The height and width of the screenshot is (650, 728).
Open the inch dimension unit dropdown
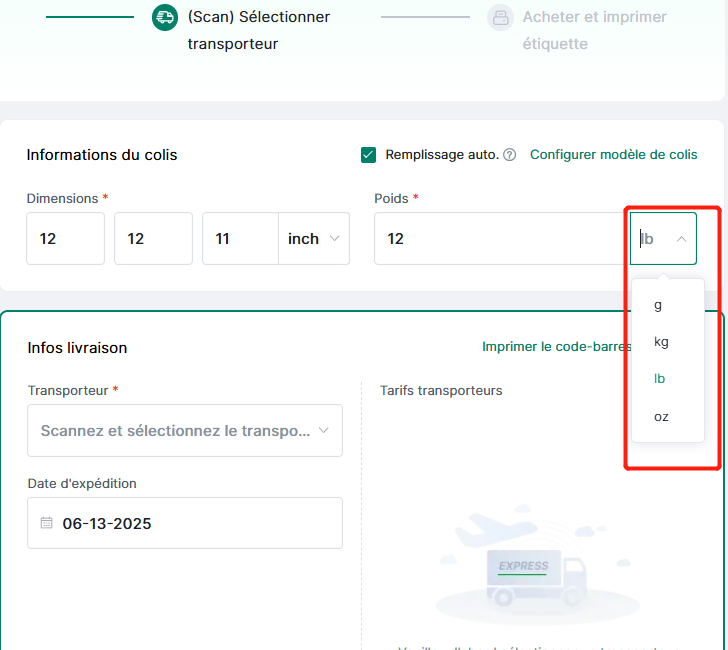click(x=313, y=239)
